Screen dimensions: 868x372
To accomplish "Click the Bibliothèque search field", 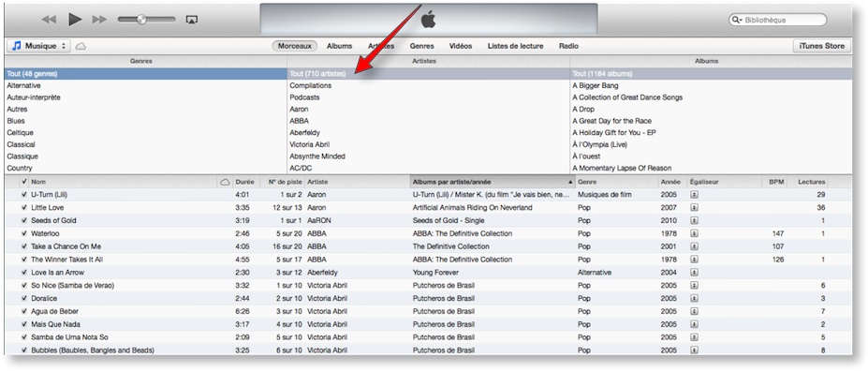I will (778, 20).
